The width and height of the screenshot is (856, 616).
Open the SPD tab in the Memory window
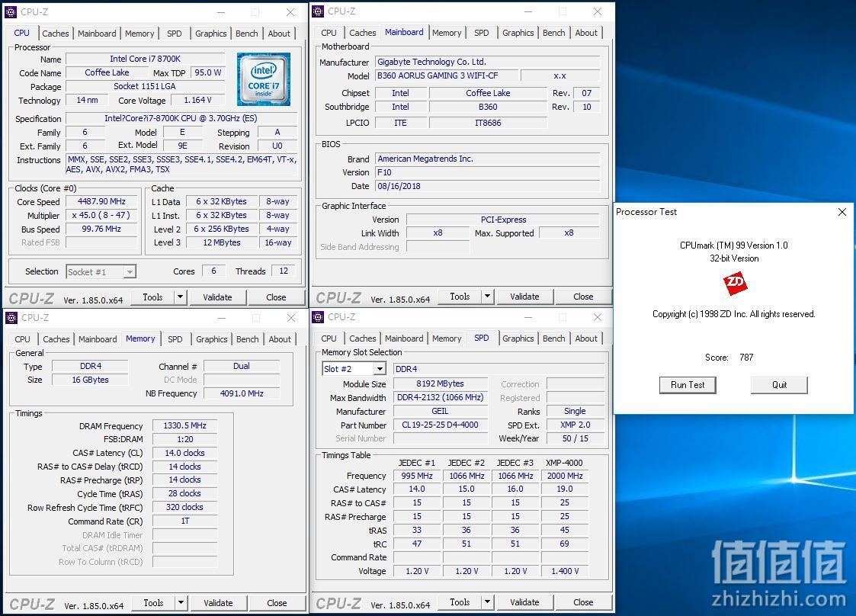coord(175,339)
